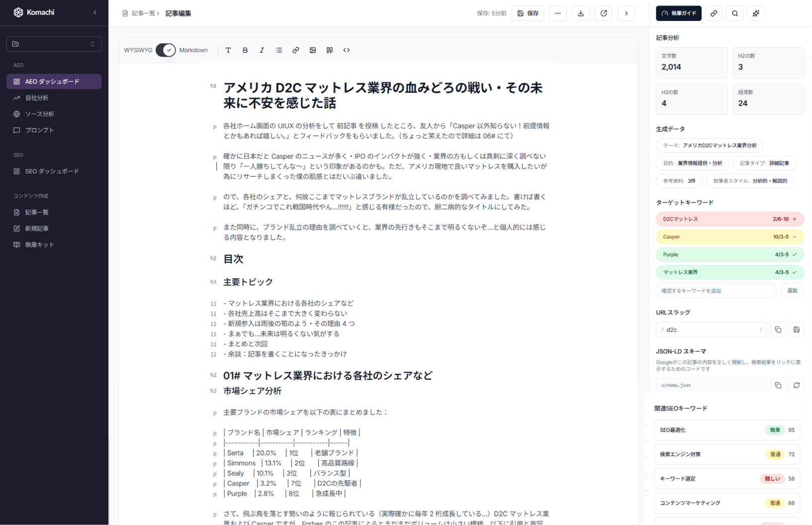
Task: Open the 執筆ガイド writing guide
Action: pyautogui.click(x=679, y=13)
